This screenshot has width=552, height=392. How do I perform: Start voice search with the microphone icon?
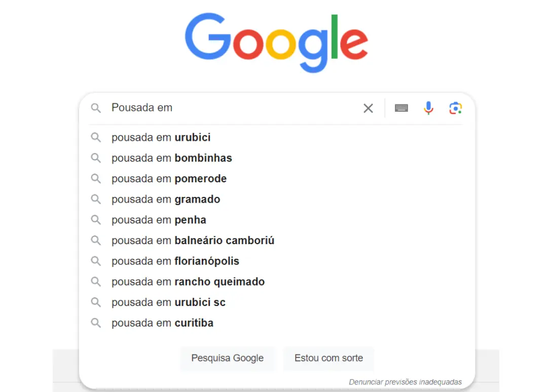(x=428, y=108)
